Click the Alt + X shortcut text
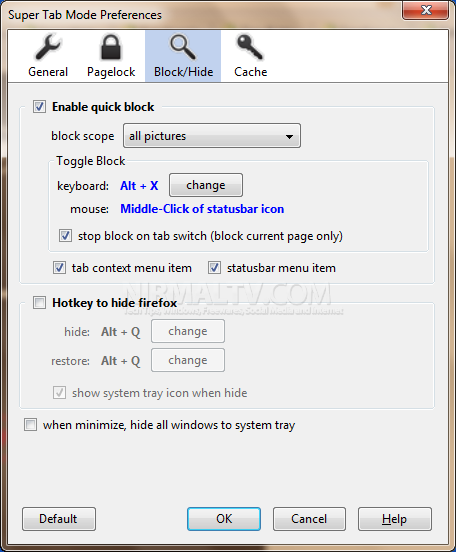The width and height of the screenshot is (456, 552). coord(139,186)
